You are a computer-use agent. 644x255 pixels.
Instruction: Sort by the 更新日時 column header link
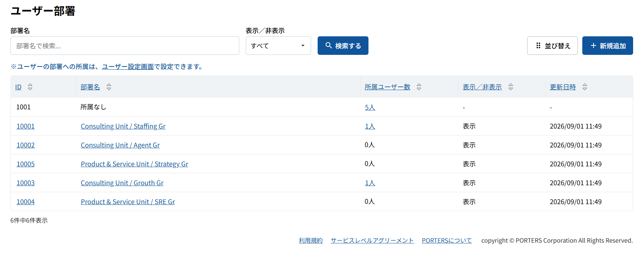(x=563, y=87)
